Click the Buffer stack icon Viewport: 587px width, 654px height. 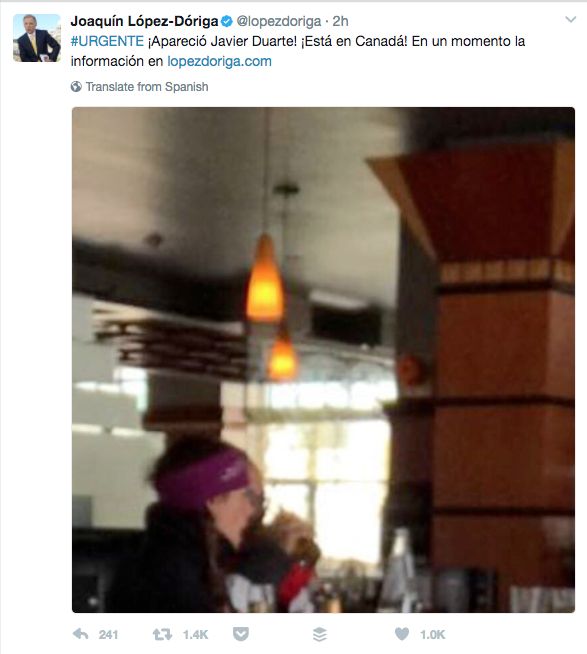click(320, 634)
